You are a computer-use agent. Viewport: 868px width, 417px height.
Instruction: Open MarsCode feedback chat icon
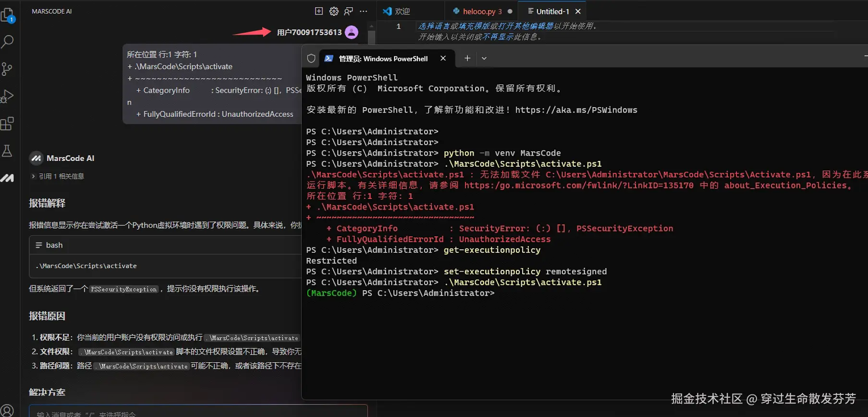click(x=349, y=11)
